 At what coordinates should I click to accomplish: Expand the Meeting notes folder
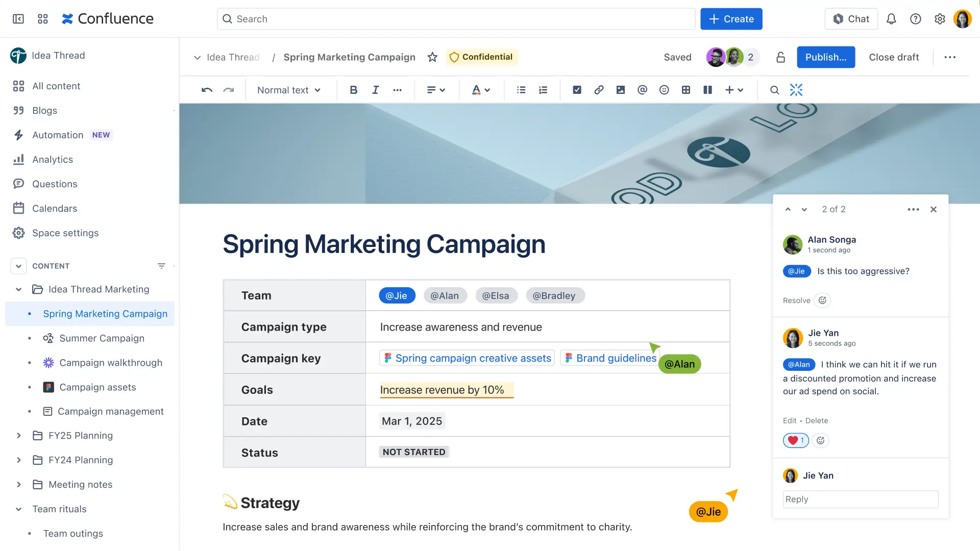pos(18,485)
